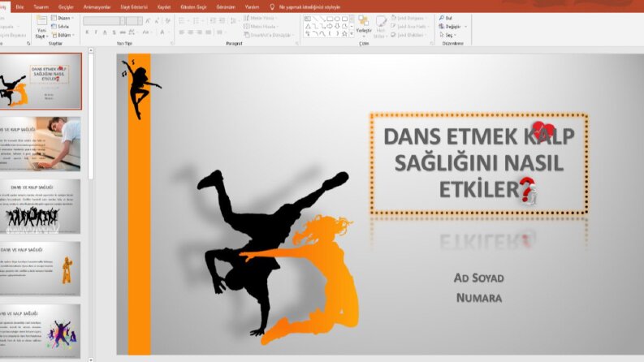The image size is (644, 362).
Task: Open the Yardım help tab
Action: click(252, 7)
